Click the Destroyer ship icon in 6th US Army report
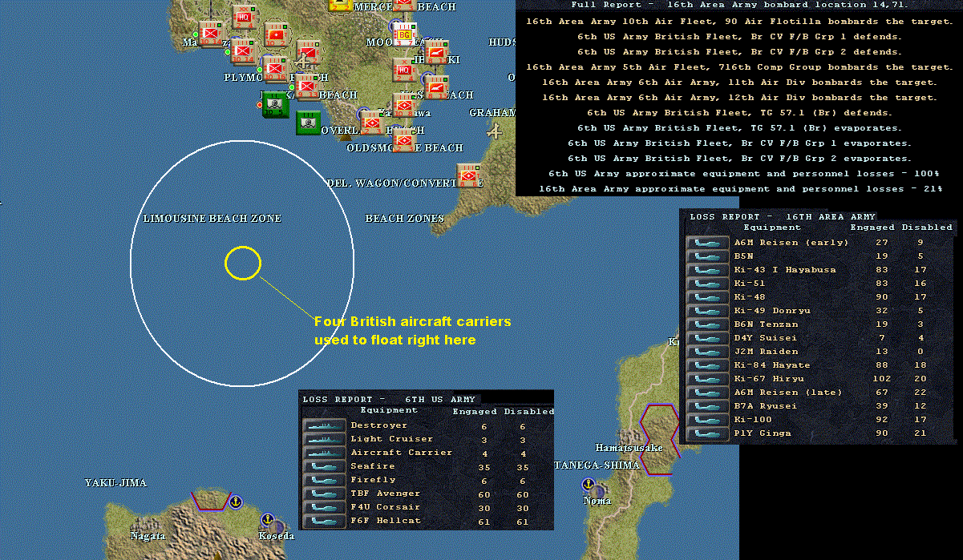This screenshot has height=560, width=963. click(x=324, y=425)
